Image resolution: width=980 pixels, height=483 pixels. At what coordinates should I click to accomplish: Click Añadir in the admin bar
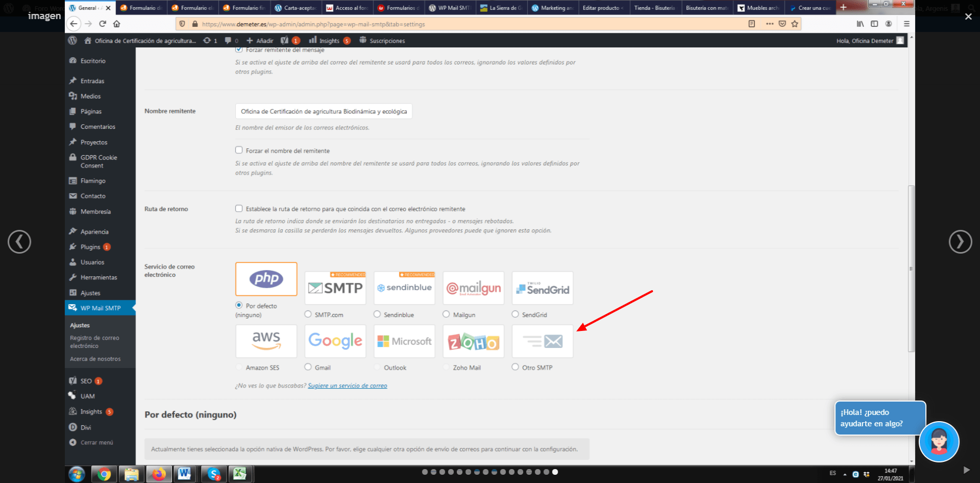pyautogui.click(x=260, y=41)
